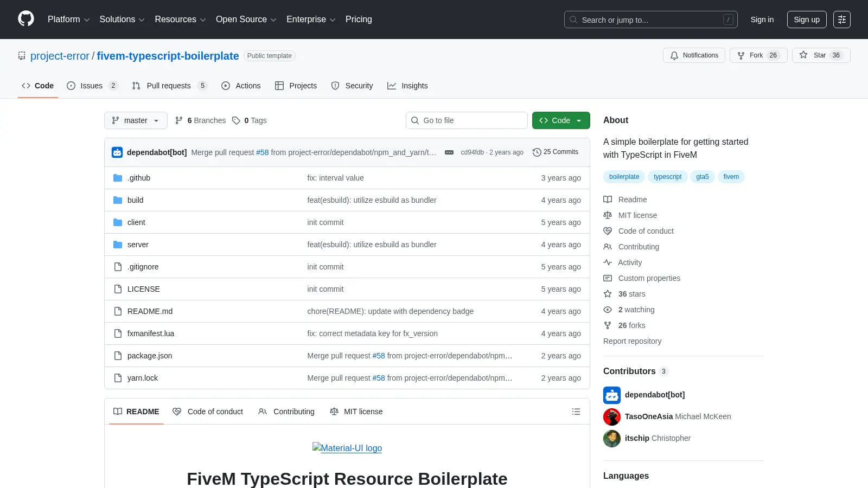Open itschip contributor avatar
868x488 pixels.
click(x=612, y=438)
